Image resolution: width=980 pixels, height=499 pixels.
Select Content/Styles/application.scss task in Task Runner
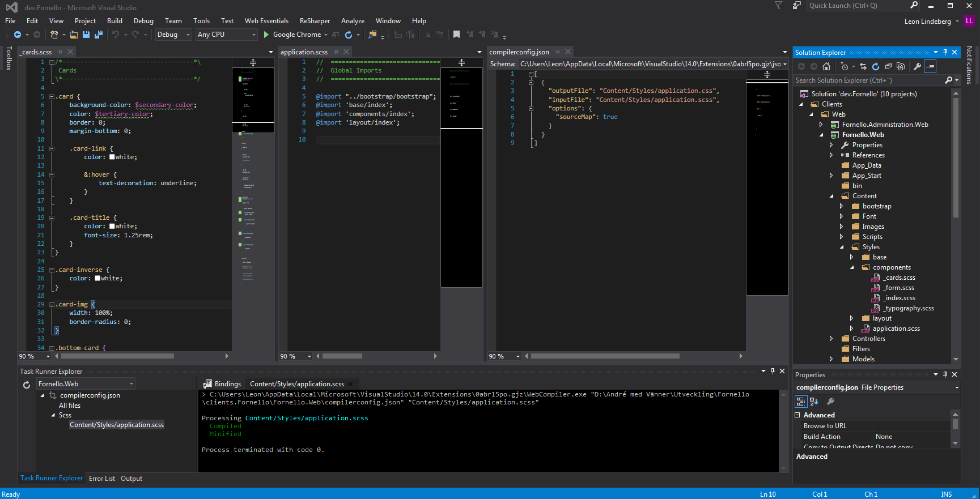click(117, 425)
